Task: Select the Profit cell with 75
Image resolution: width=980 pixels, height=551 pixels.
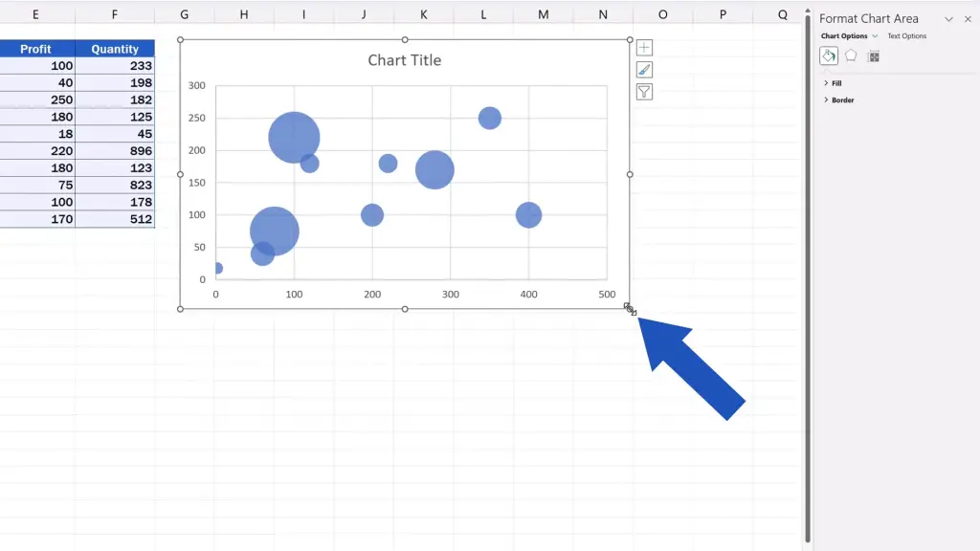Action: click(x=37, y=185)
